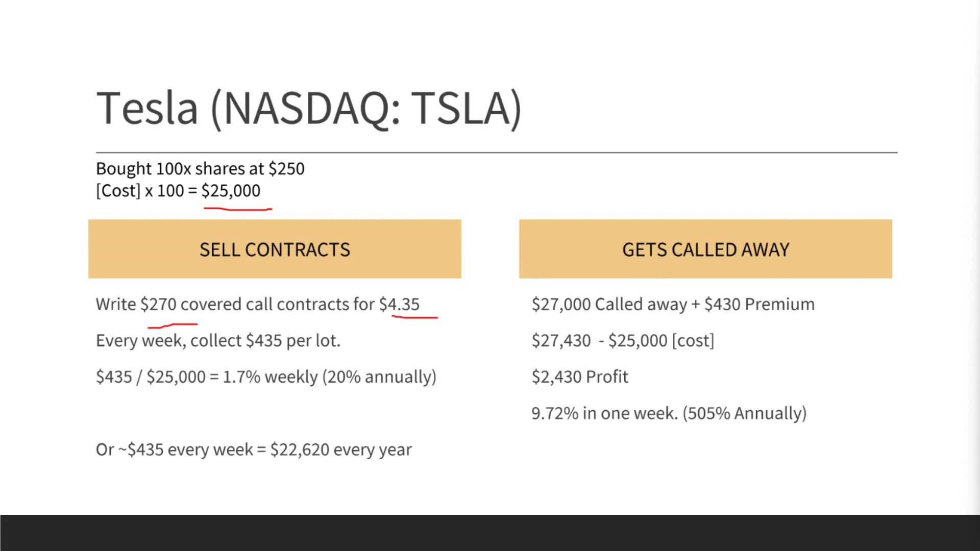Click the '$27,430 - $25,000 [cost]' line
This screenshot has width=980, height=551.
[x=623, y=341]
